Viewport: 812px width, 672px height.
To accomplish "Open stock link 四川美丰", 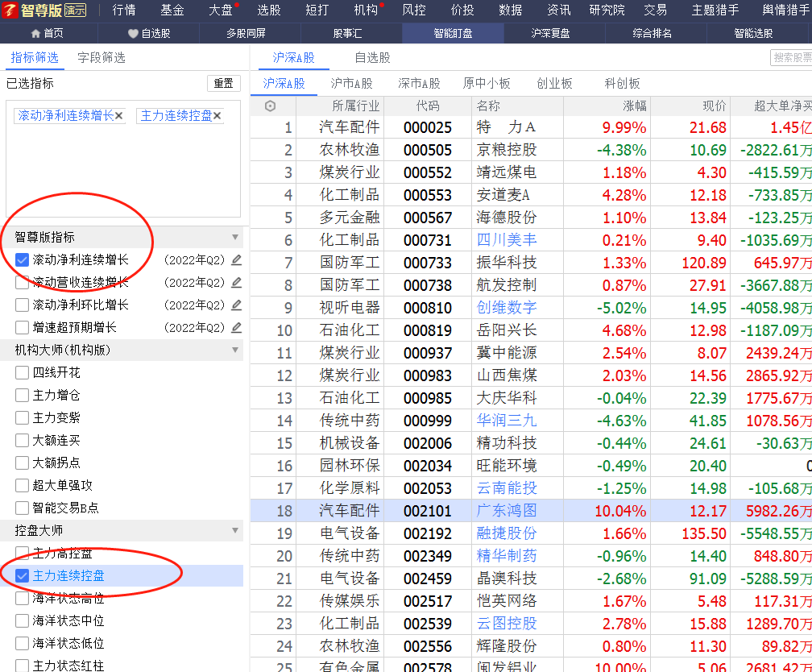I will (507, 240).
